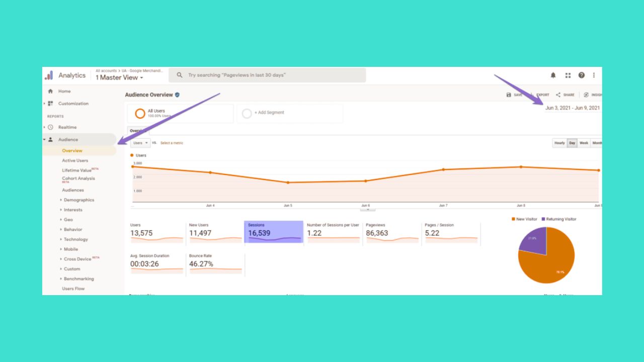Image resolution: width=644 pixels, height=362 pixels.
Task: Select Number of Sessions per User card
Action: pos(333,233)
